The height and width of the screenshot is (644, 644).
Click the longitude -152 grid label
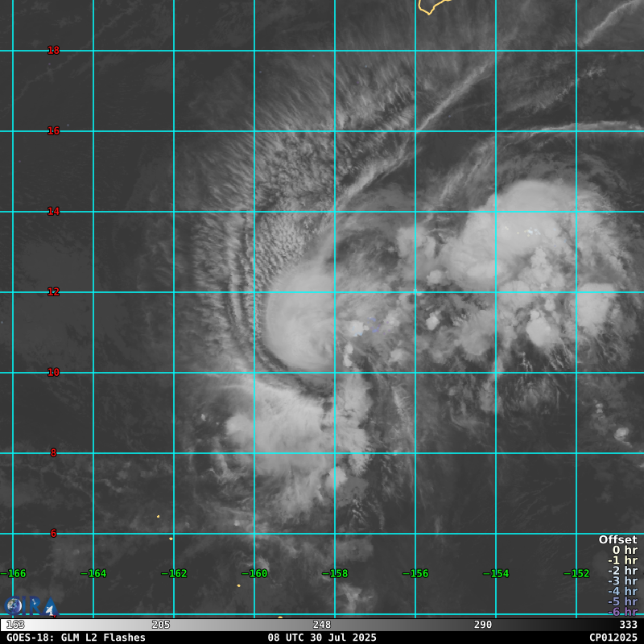pyautogui.click(x=576, y=574)
